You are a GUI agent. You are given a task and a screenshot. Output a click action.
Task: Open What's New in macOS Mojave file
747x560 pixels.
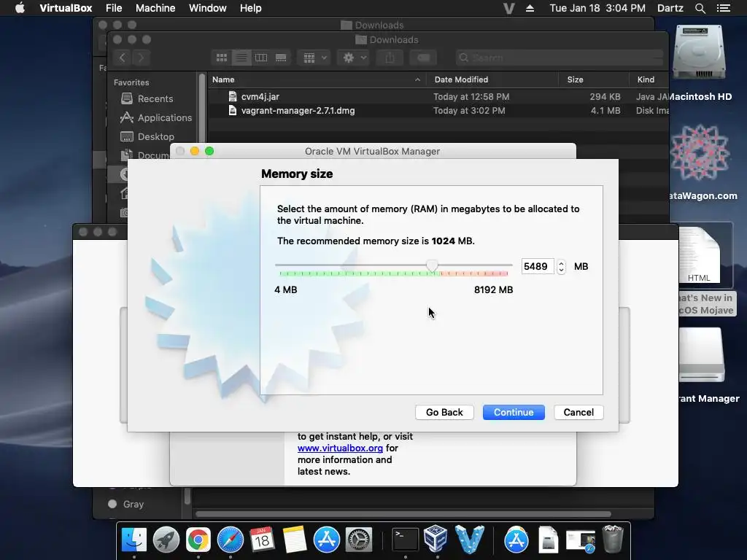point(700,256)
